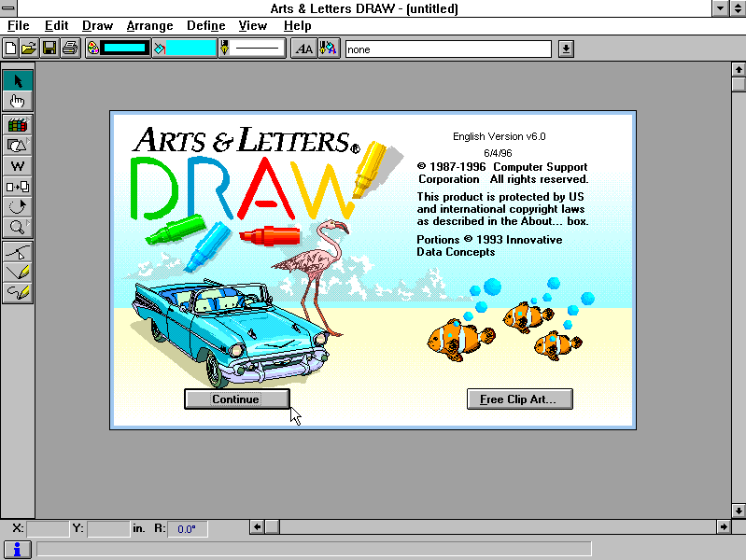The width and height of the screenshot is (746, 560).
Task: Click the vertical scrollbar thumb
Action: click(x=739, y=84)
